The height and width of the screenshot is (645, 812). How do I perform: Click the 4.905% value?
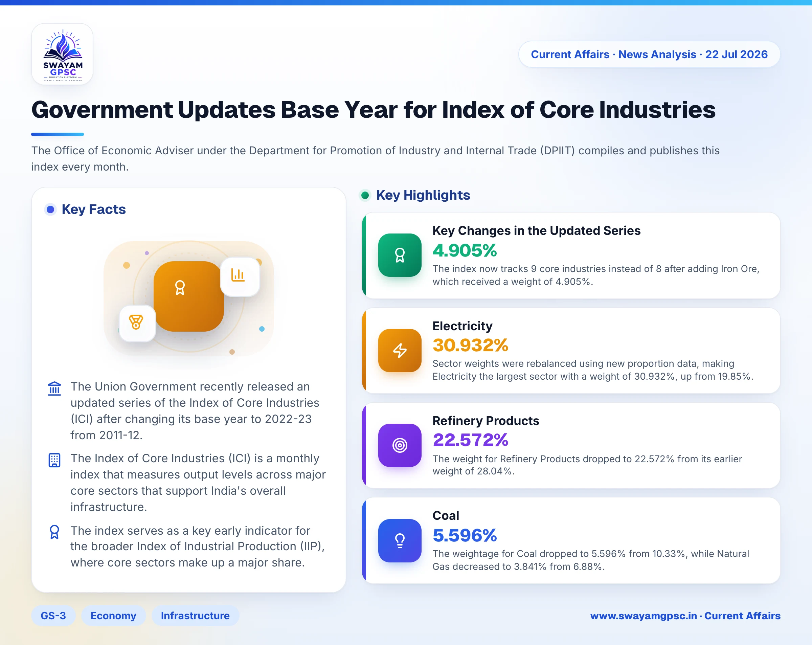(465, 250)
